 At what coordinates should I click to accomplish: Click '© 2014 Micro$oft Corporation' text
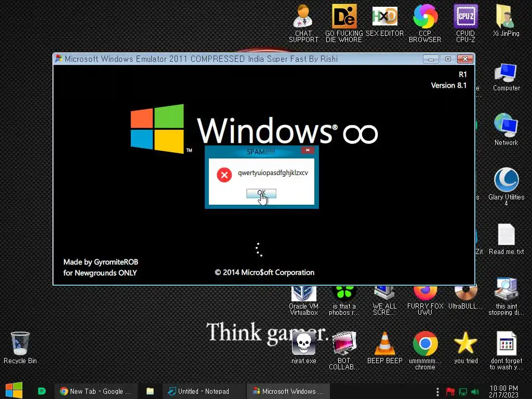264,272
